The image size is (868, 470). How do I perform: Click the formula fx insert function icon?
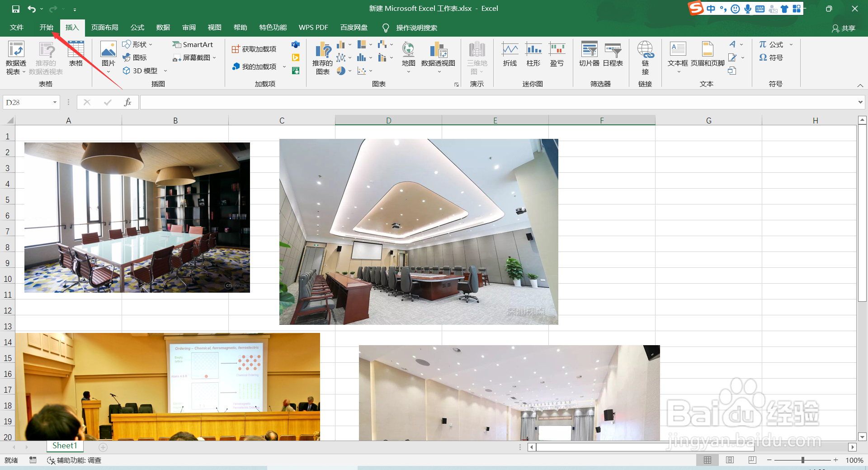coord(127,102)
